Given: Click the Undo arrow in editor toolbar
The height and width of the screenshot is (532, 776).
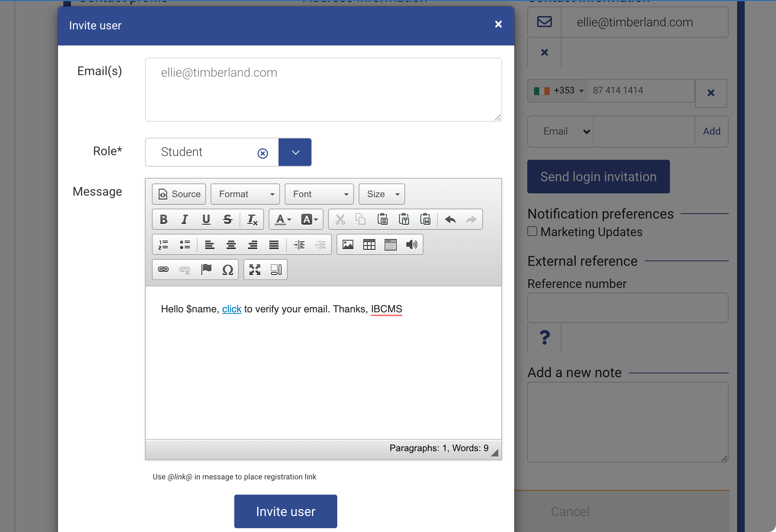Looking at the screenshot, I should 450,219.
